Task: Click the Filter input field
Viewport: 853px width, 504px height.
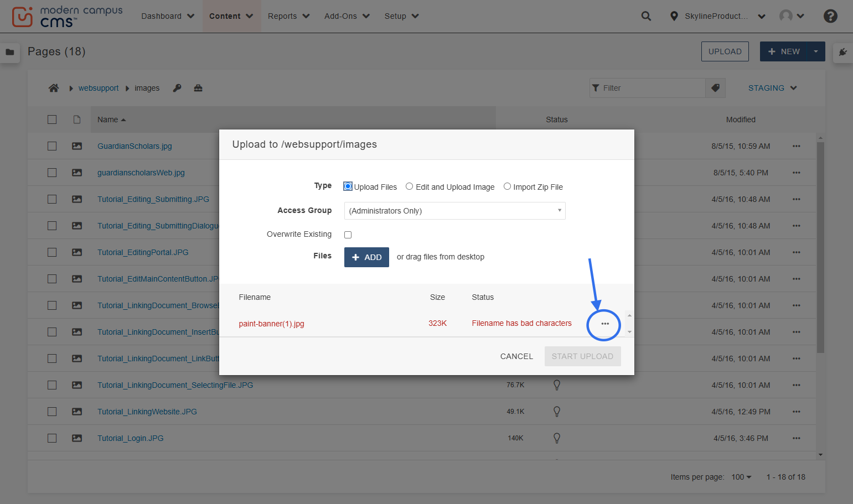Action: click(647, 88)
